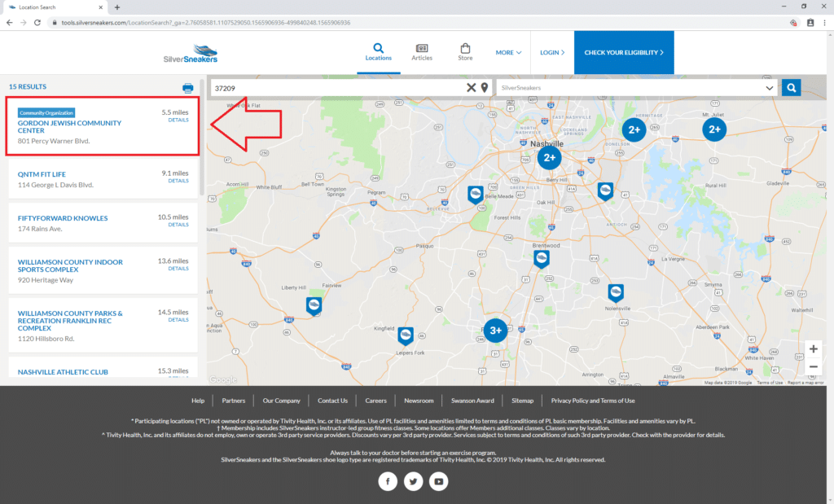Open the Articles section
Screen dimensions: 834x504
click(x=422, y=52)
